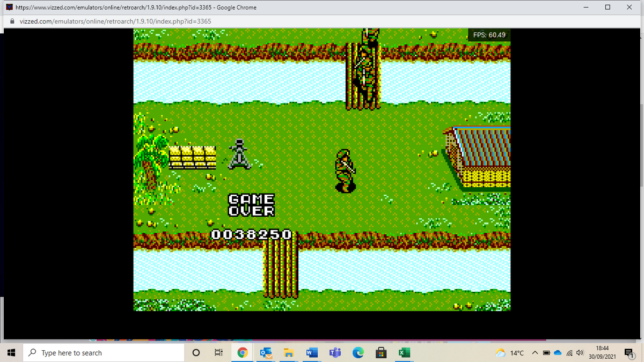Open Cortana from the taskbar
This screenshot has width=644, height=362.
coord(196,353)
